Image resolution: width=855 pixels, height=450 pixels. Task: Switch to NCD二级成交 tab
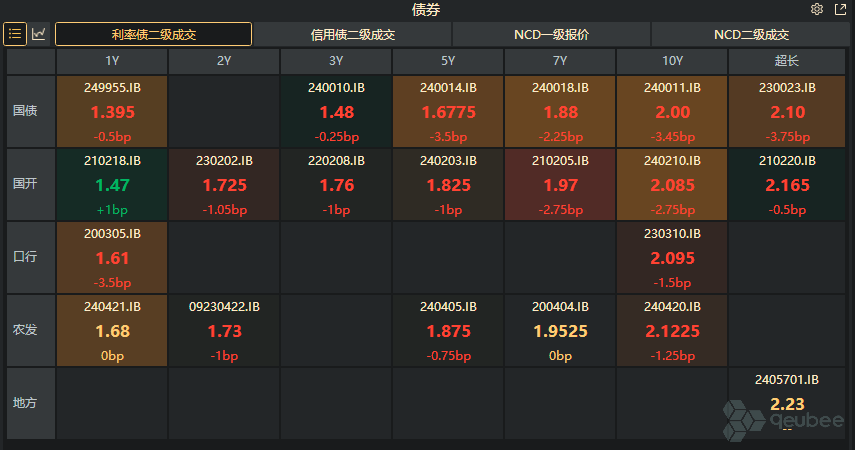coord(751,34)
